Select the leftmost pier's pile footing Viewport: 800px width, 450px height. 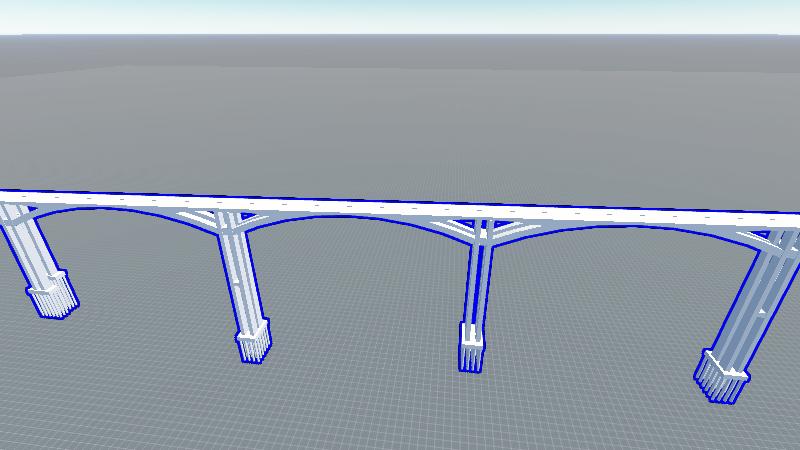[x=52, y=296]
